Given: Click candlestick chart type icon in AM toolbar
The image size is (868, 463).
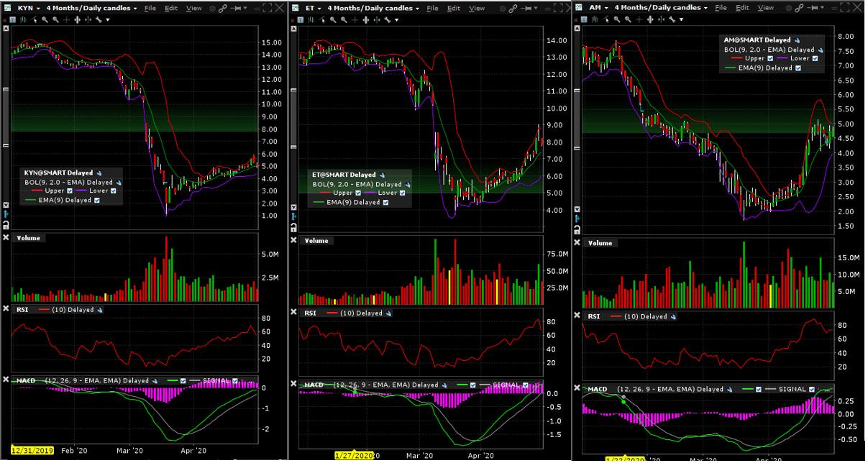Looking at the screenshot, I should tap(595, 19).
